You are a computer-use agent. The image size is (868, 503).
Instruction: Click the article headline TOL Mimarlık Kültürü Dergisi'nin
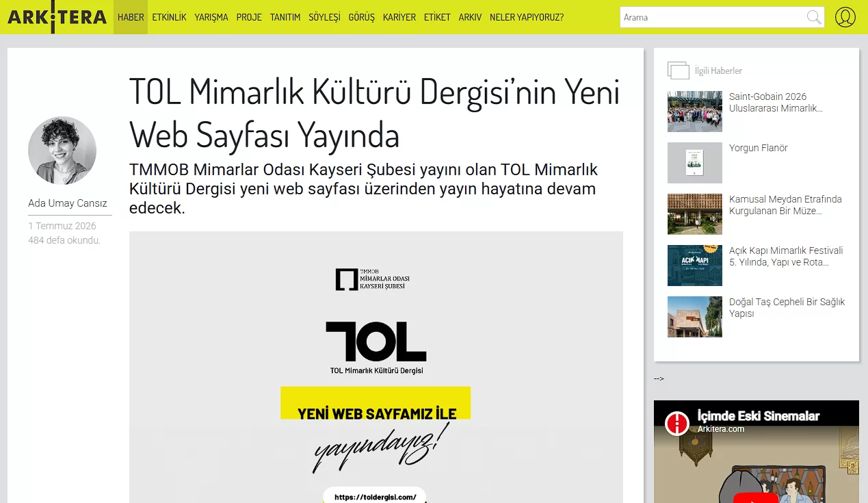coord(374,113)
